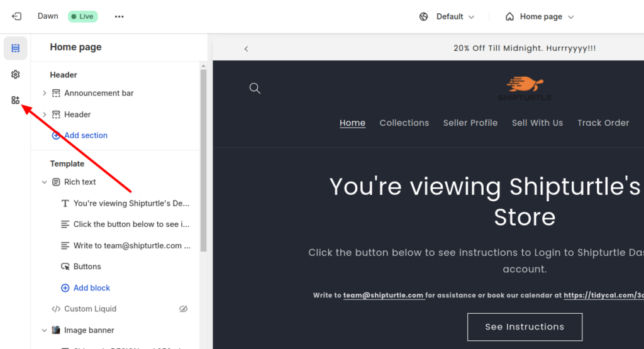Click the Announcement bar section icon
Screen dimensions: 644x349
pos(56,93)
